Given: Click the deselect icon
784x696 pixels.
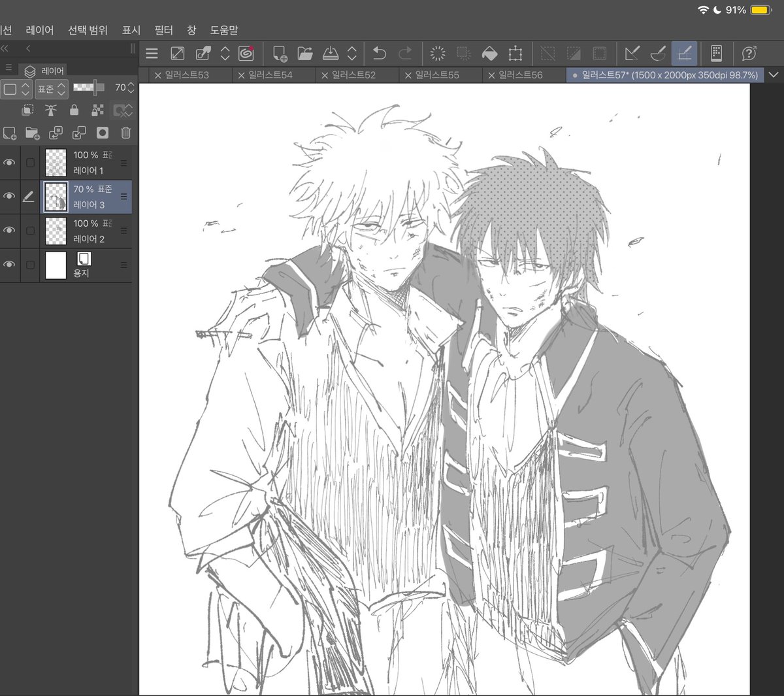Looking at the screenshot, I should (x=548, y=54).
